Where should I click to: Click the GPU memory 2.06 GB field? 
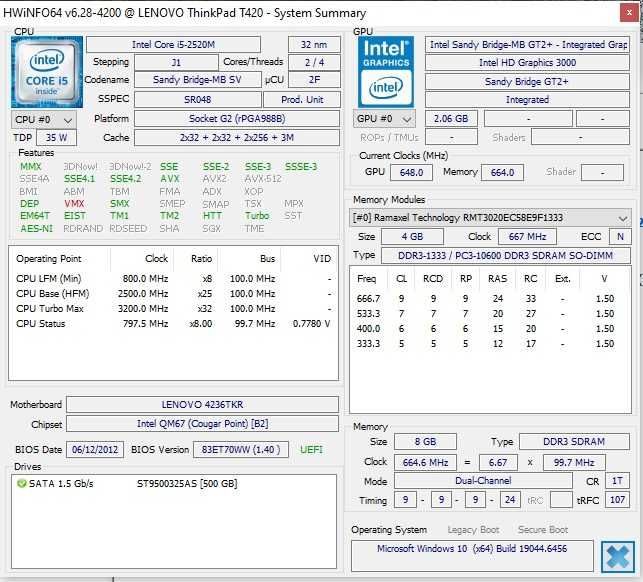[451, 119]
